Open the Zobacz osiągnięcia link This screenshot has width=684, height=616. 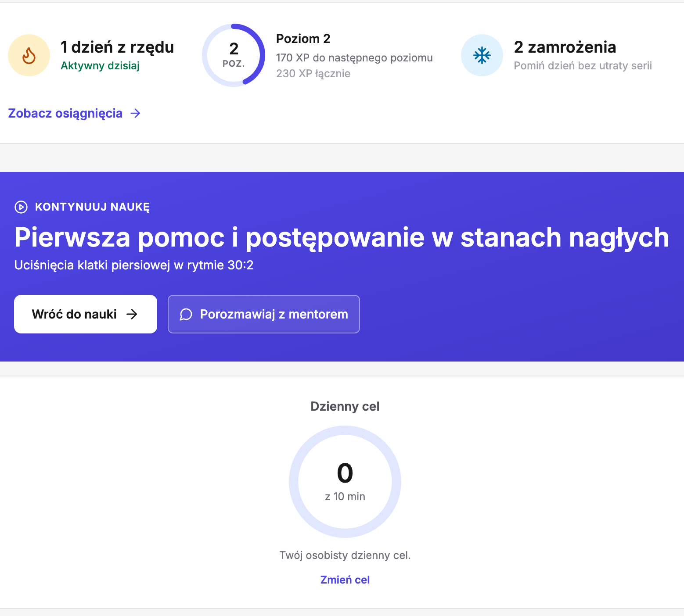74,113
